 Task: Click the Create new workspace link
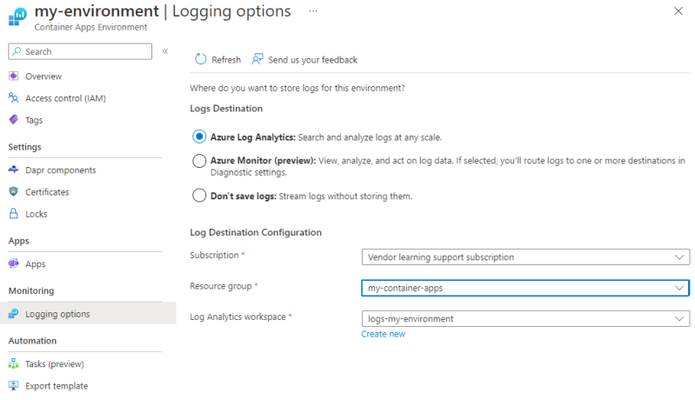pyautogui.click(x=383, y=333)
